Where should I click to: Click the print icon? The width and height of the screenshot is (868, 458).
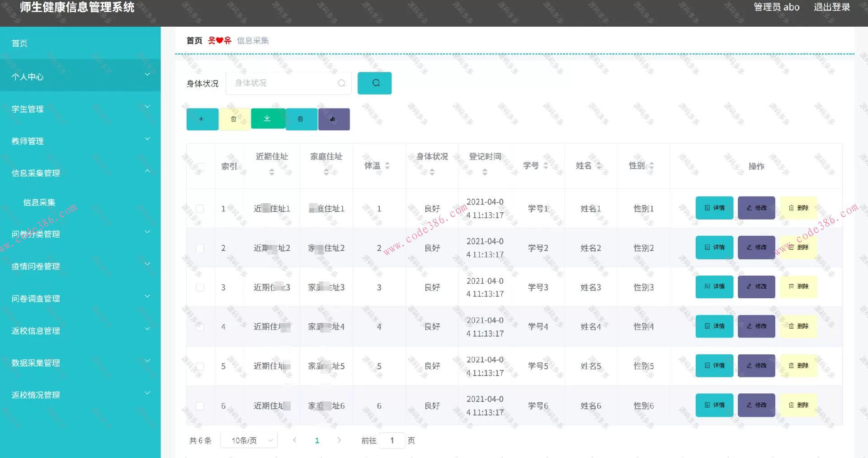(x=301, y=119)
